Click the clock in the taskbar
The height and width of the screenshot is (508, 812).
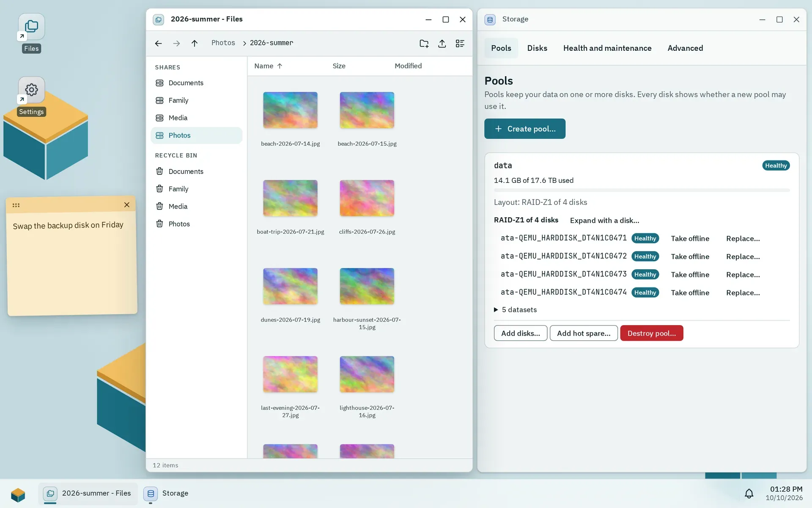pos(784,493)
